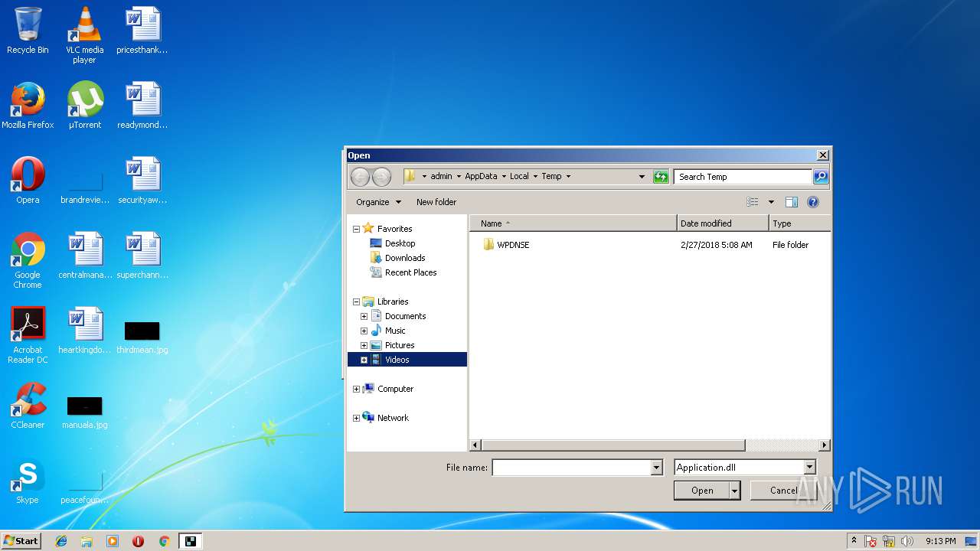Expand the Music library node
Viewport: 980px width, 551px height.
364,331
